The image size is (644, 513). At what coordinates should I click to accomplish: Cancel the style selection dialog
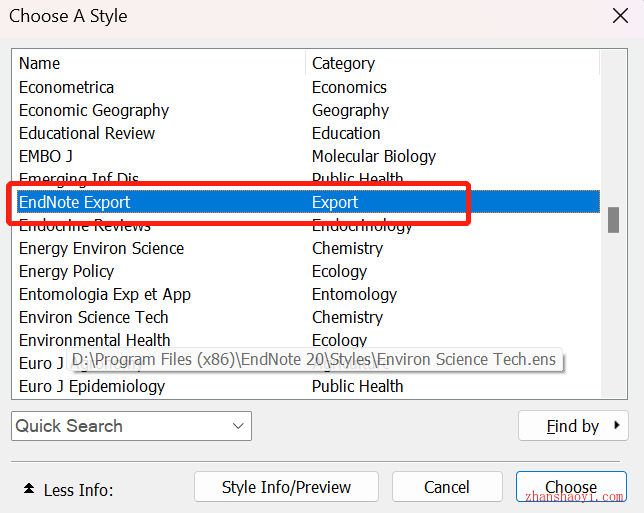[x=447, y=487]
